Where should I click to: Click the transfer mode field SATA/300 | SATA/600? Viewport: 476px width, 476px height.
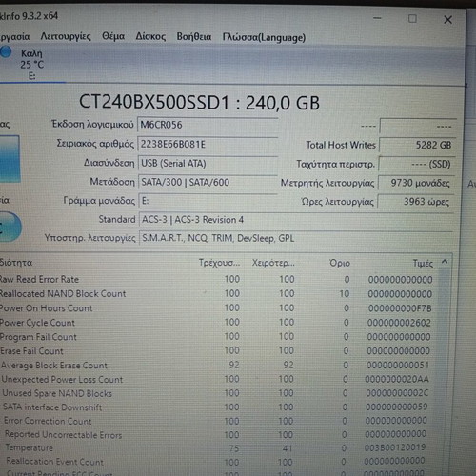[208, 182]
